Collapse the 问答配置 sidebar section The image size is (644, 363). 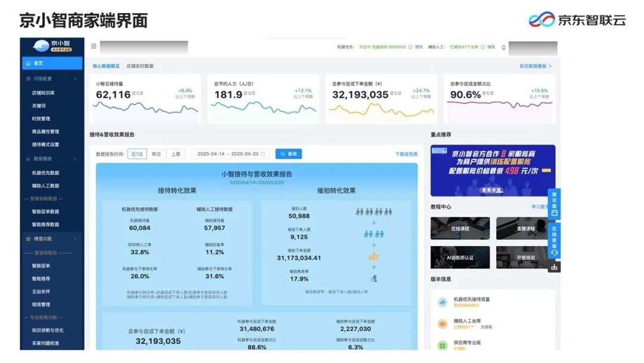(75, 79)
